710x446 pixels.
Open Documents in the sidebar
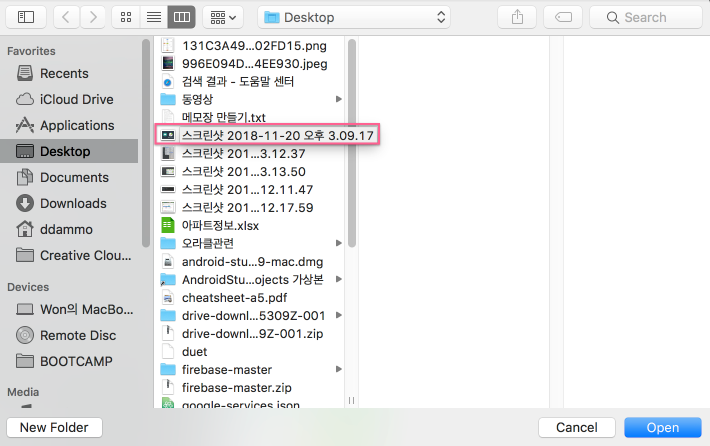point(69,177)
